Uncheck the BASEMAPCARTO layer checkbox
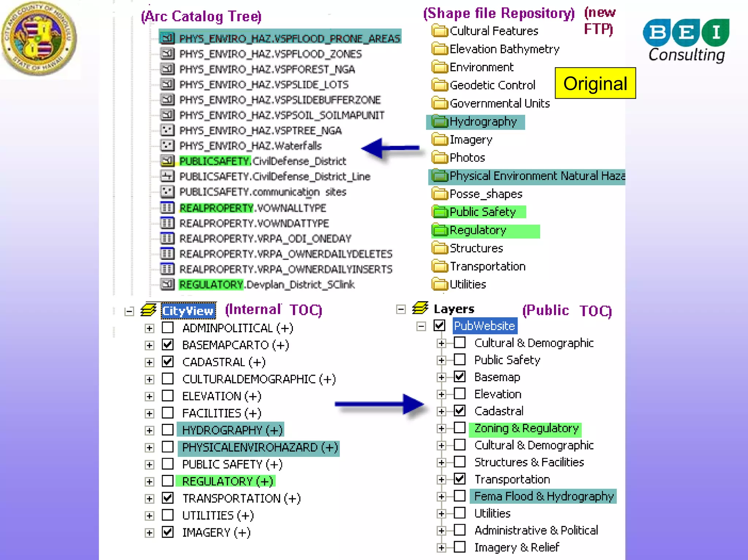The height and width of the screenshot is (560, 748). 168,345
